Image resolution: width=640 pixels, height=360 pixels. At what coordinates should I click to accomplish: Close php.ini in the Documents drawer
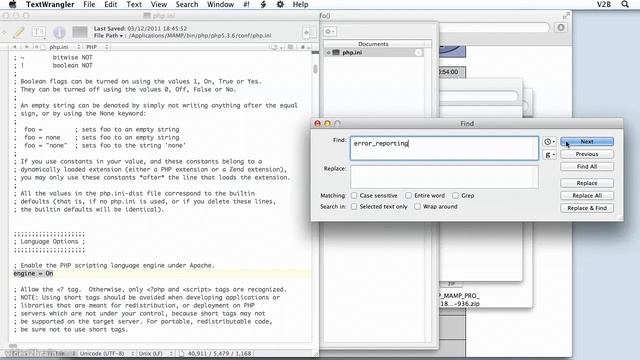[x=418, y=53]
